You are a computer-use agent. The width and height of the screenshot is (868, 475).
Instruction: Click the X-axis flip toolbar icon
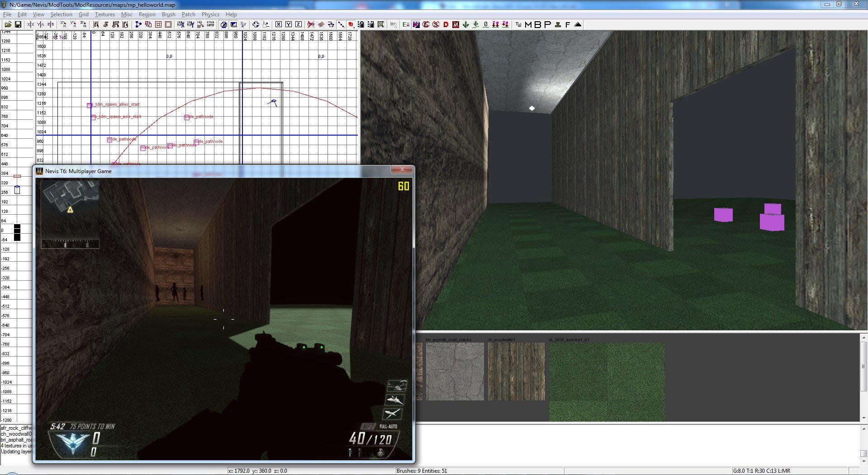pyautogui.click(x=30, y=24)
